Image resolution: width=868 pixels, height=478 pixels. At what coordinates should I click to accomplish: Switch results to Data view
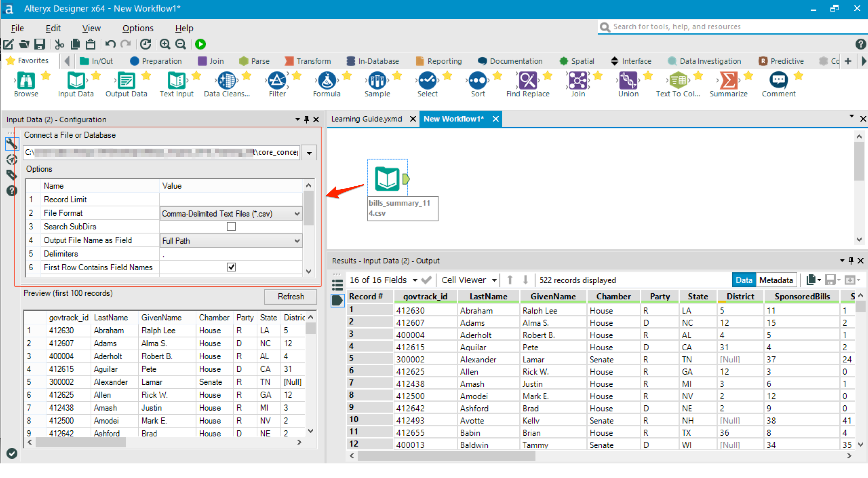point(744,280)
